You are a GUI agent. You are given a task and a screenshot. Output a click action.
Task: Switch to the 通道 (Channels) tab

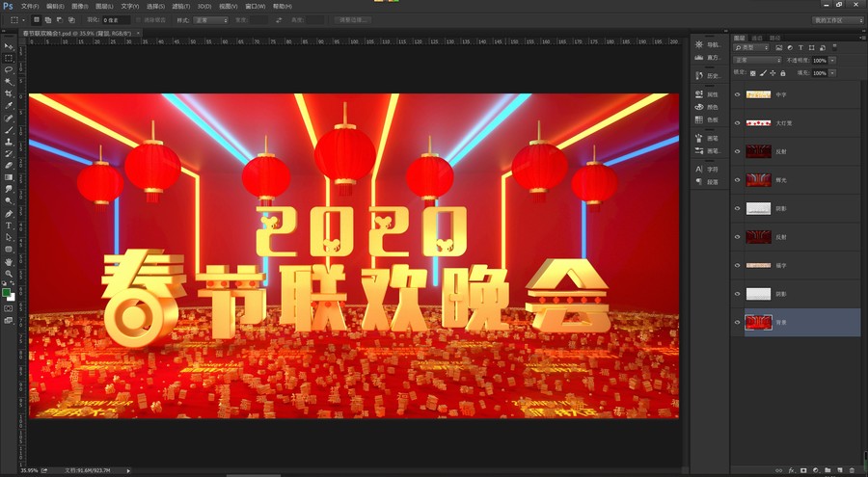click(x=757, y=38)
